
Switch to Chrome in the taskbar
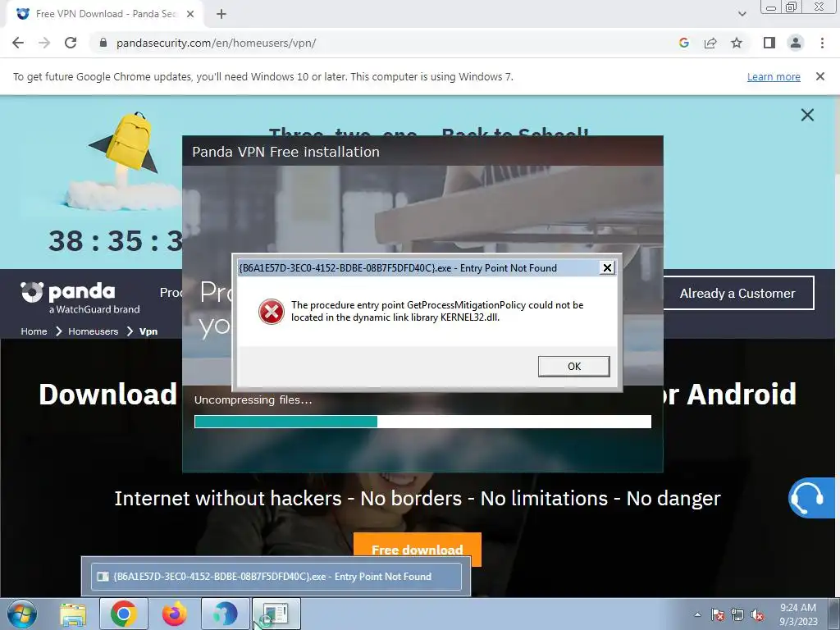(124, 614)
